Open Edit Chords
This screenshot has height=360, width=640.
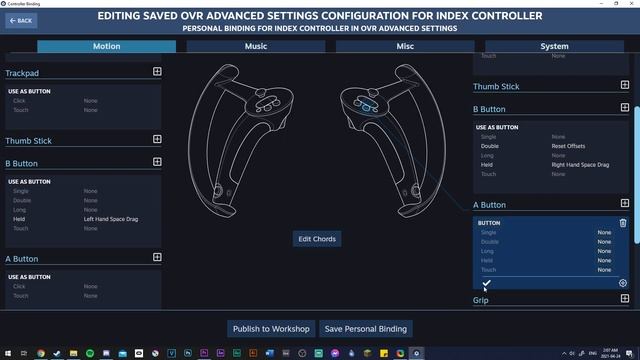pyautogui.click(x=317, y=239)
